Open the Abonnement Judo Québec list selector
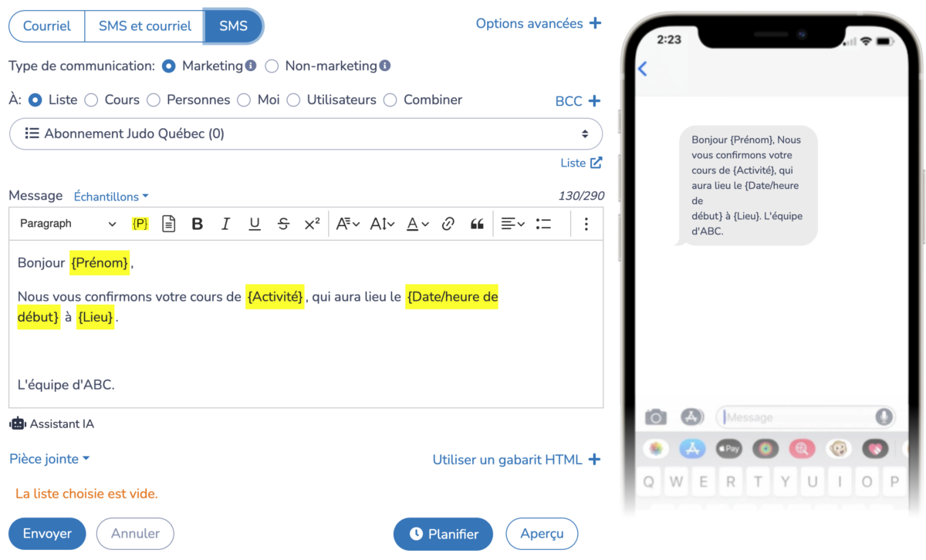This screenshot has width=926, height=560. (x=306, y=133)
